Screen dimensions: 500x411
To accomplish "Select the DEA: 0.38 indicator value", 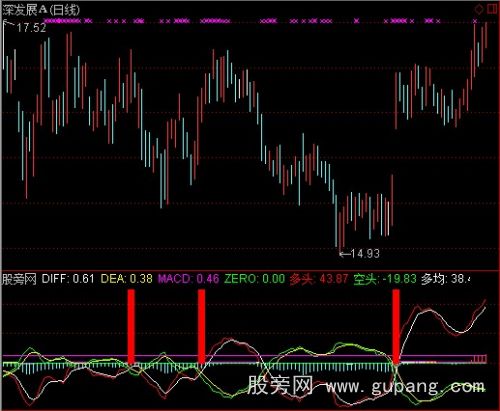I will coord(127,279).
